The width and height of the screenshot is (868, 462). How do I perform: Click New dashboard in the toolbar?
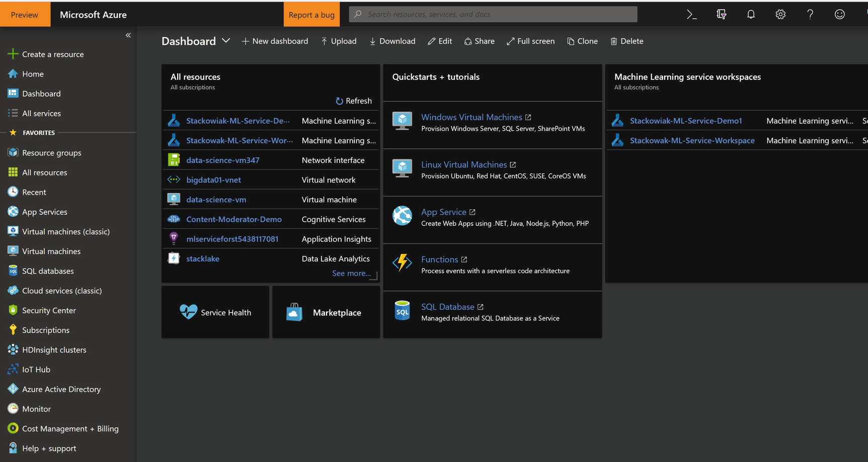tap(275, 41)
